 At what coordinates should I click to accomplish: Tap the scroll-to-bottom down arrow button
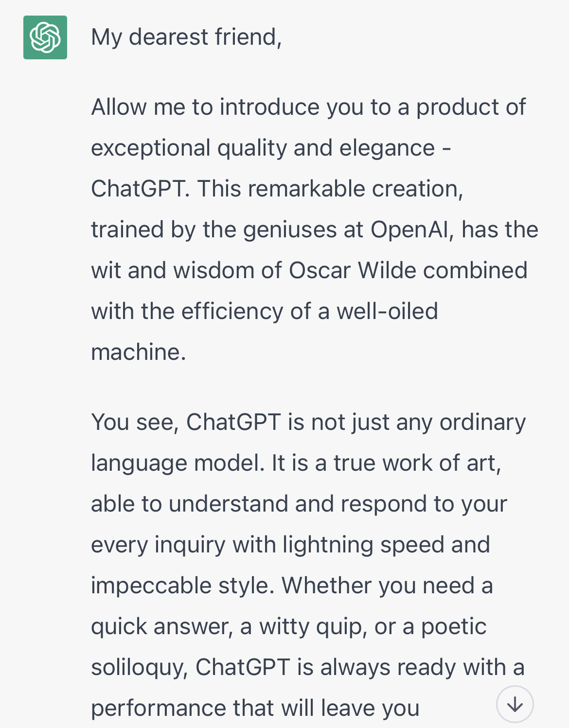515,704
